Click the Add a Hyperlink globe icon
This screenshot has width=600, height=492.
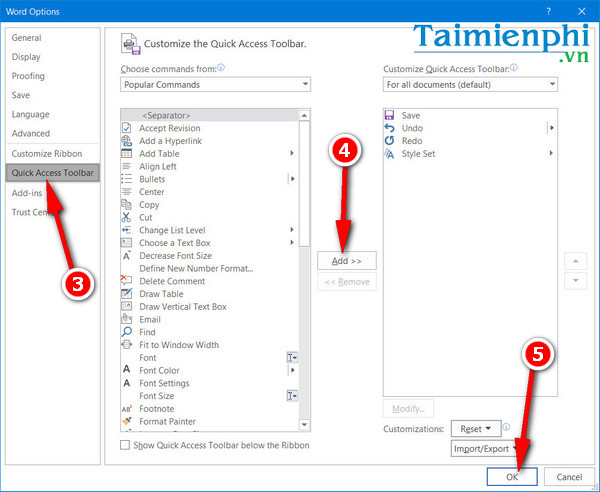pos(126,141)
